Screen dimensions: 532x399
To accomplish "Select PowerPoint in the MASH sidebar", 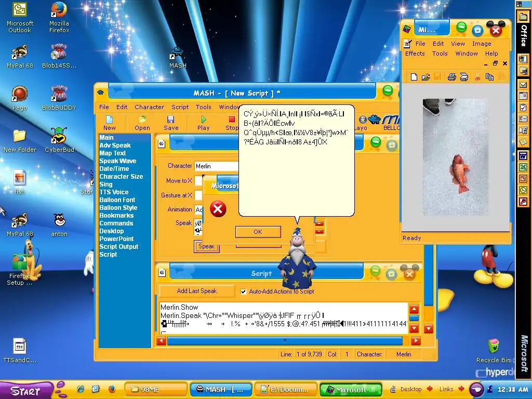I will [x=116, y=239].
